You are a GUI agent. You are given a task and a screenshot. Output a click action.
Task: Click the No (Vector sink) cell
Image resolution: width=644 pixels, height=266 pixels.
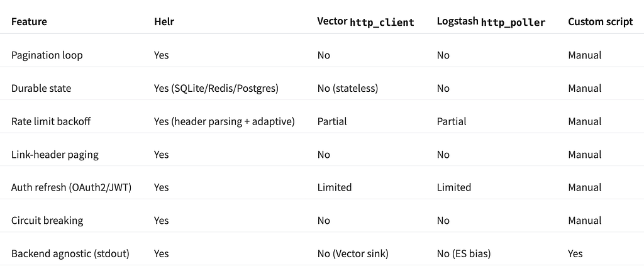coord(353,253)
